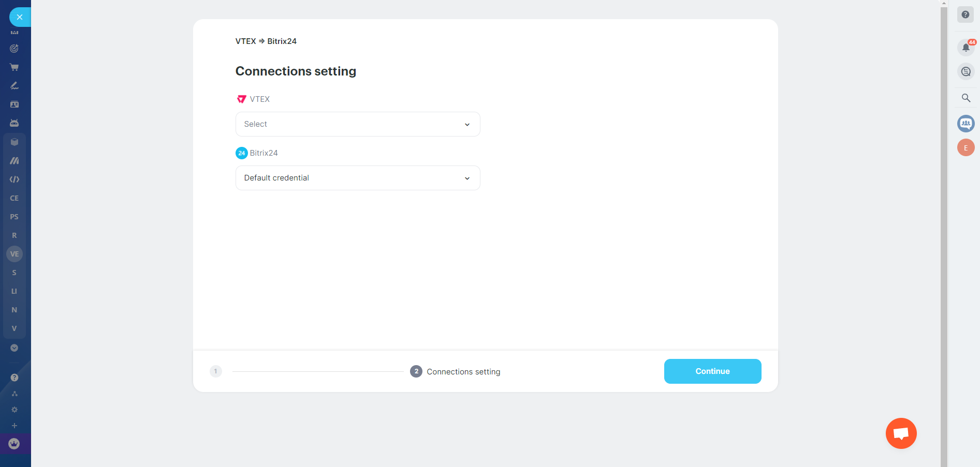This screenshot has height=467, width=980.
Task: Select the CE item in sidebar
Action: coord(14,198)
